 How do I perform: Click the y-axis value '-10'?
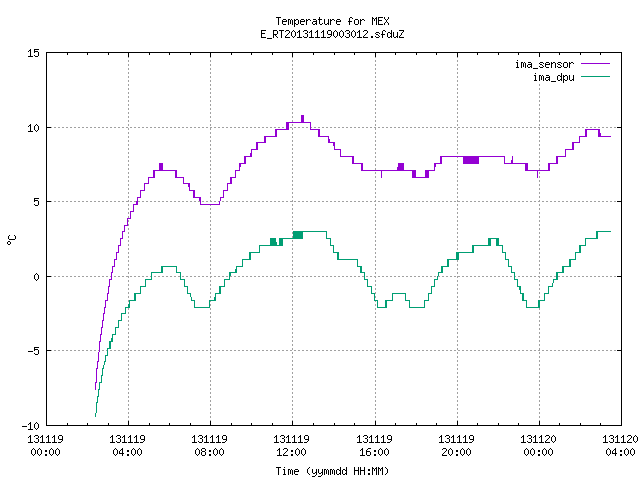pyautogui.click(x=31, y=426)
